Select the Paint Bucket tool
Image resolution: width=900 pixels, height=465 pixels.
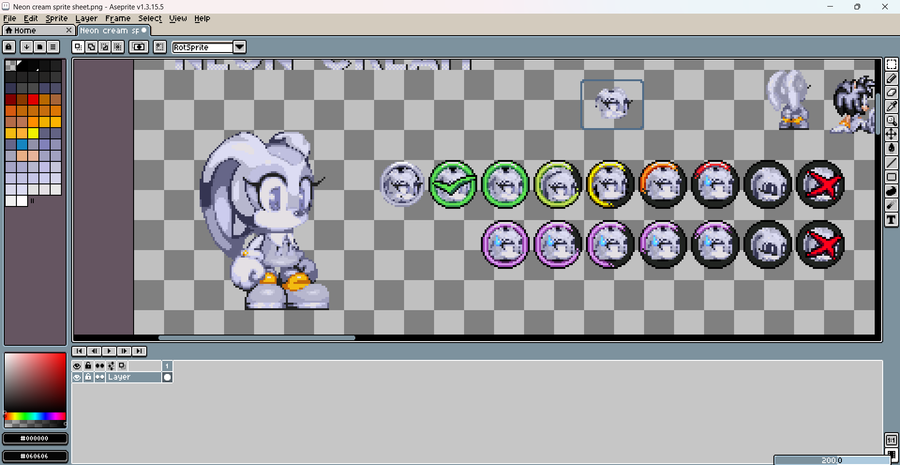coord(891,148)
